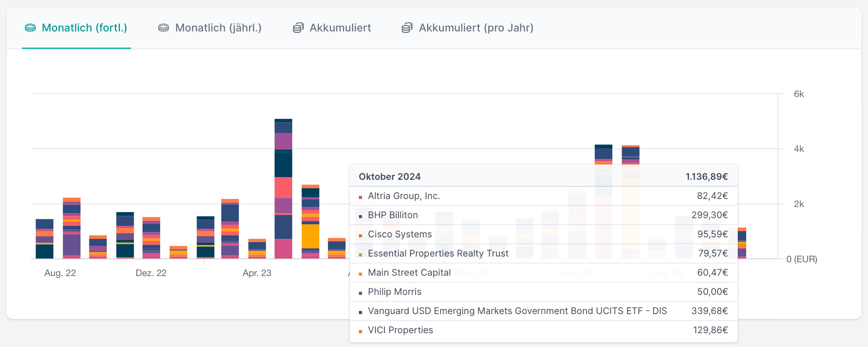
Task: Switch to the Monatlich (jährl.) tab label
Action: pos(218,28)
